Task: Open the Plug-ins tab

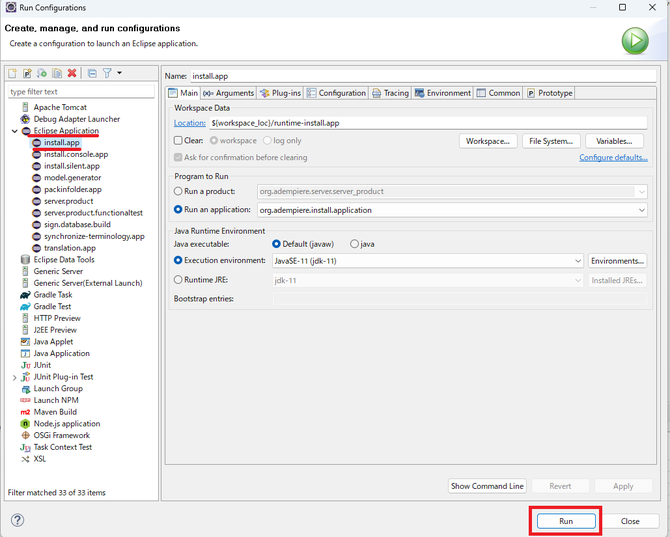Action: 280,93
